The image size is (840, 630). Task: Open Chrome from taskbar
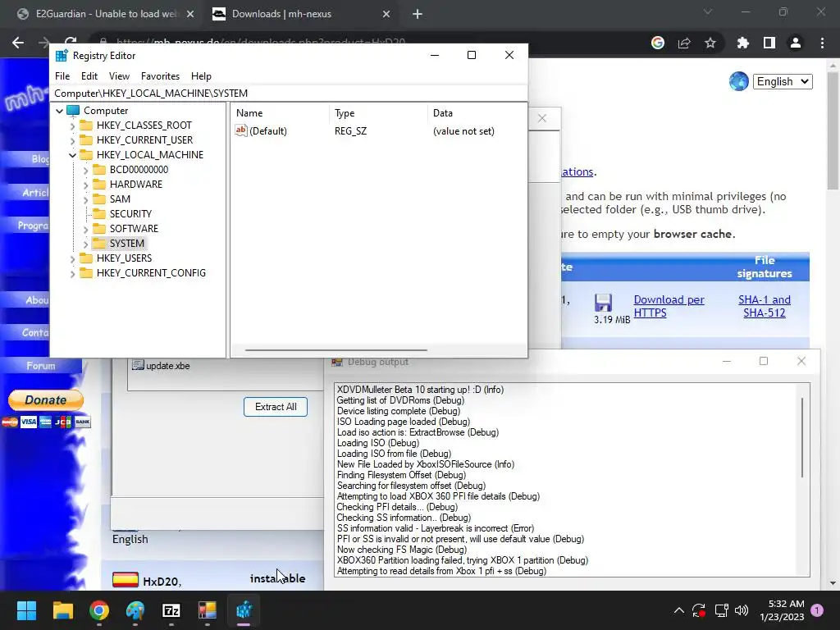(99, 610)
